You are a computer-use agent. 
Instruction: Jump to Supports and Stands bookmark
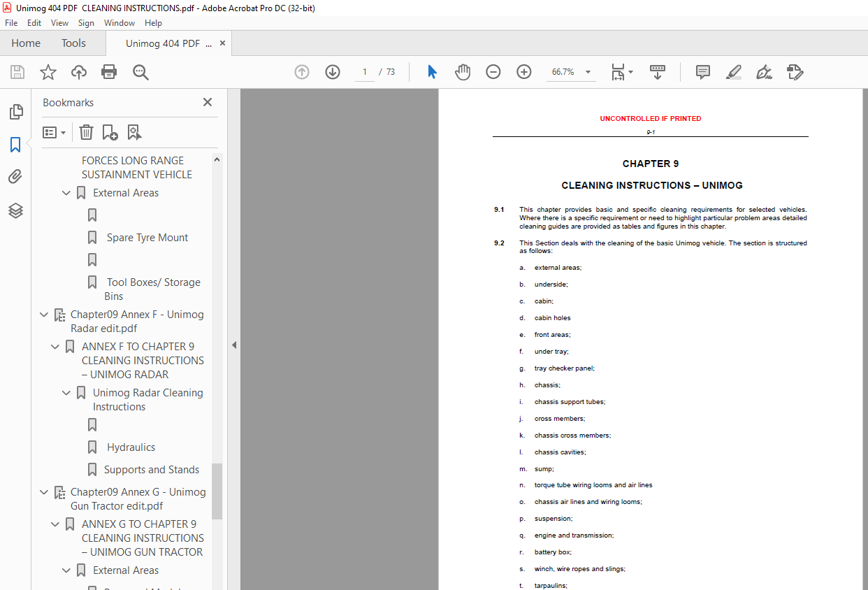point(152,470)
